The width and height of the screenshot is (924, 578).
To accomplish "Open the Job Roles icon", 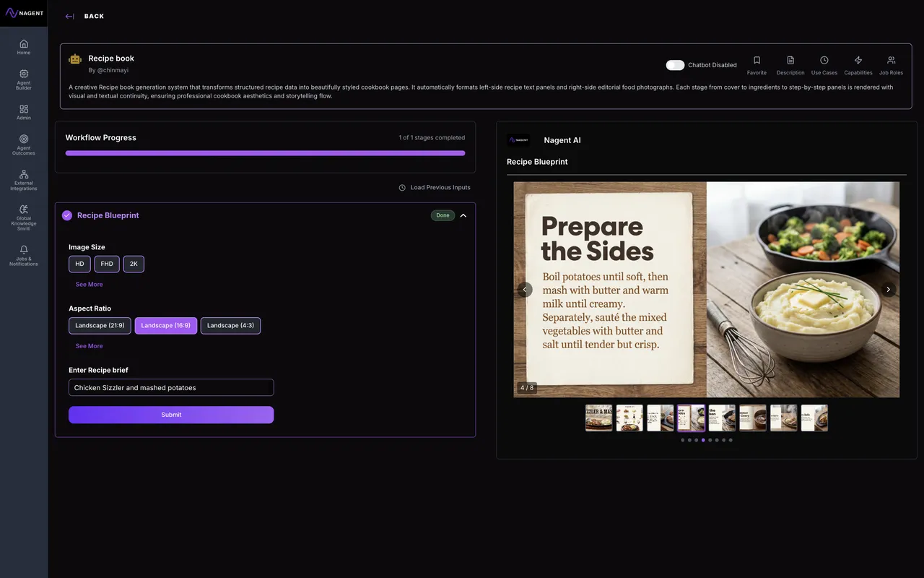I will click(891, 61).
